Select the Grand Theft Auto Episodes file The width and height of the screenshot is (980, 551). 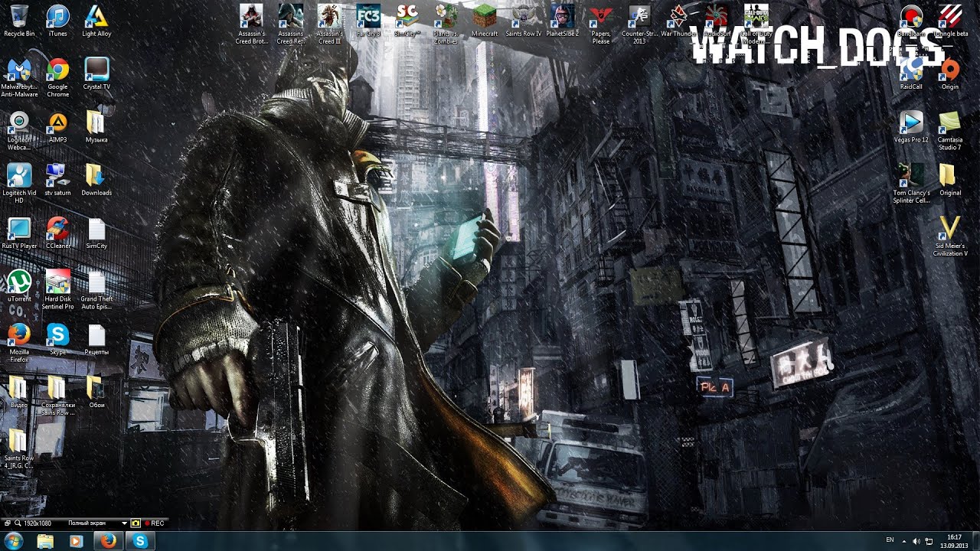[96, 289]
